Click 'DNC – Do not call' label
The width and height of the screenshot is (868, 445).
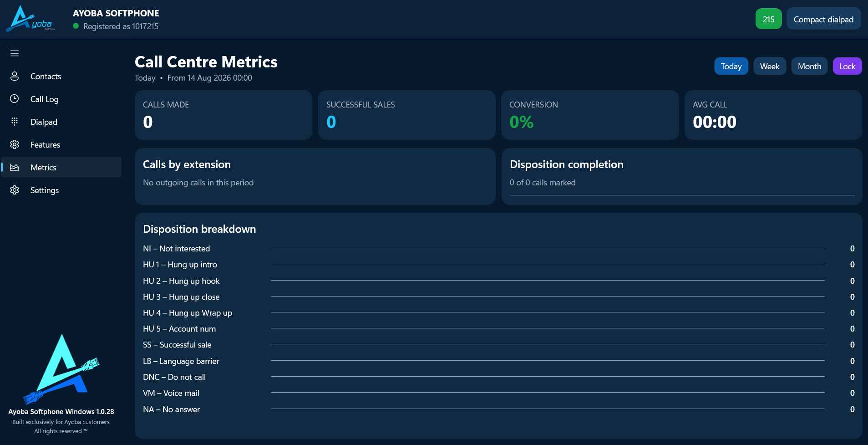[x=174, y=377]
